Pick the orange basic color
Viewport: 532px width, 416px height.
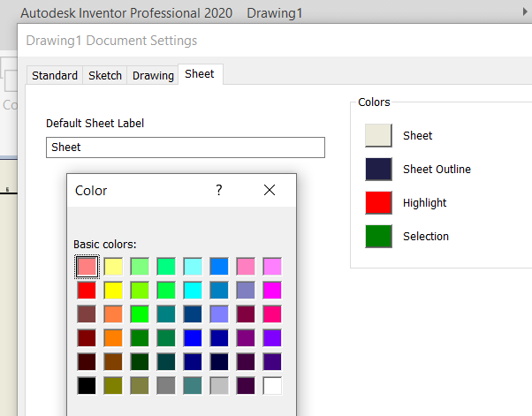pyautogui.click(x=113, y=337)
